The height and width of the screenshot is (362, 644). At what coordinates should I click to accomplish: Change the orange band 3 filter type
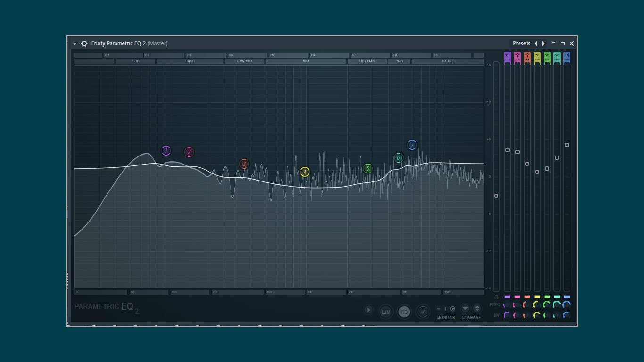pos(527,57)
